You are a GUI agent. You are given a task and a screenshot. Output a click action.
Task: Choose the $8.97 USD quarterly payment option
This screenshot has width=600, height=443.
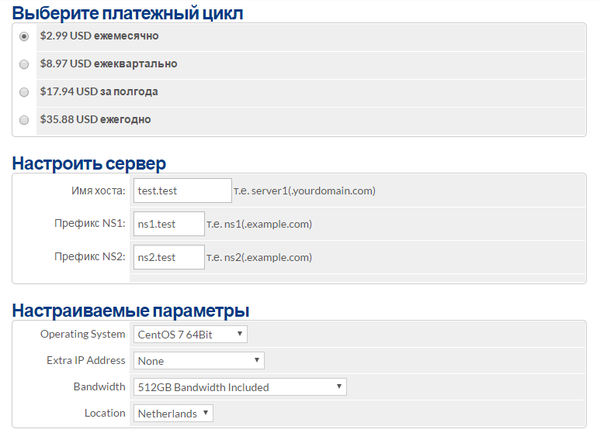tap(24, 64)
